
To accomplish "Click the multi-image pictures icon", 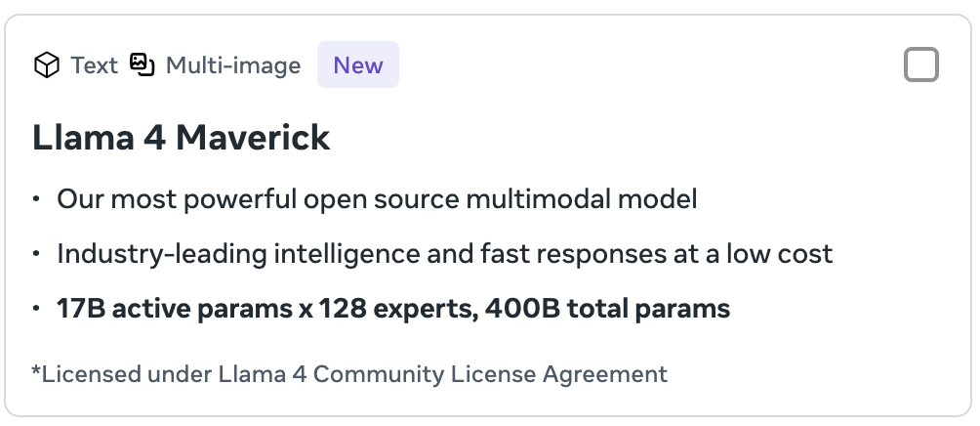I will click(x=142, y=64).
